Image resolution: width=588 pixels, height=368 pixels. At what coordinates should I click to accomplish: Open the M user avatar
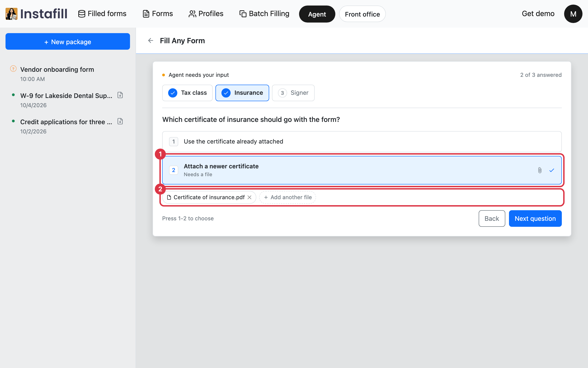573,14
